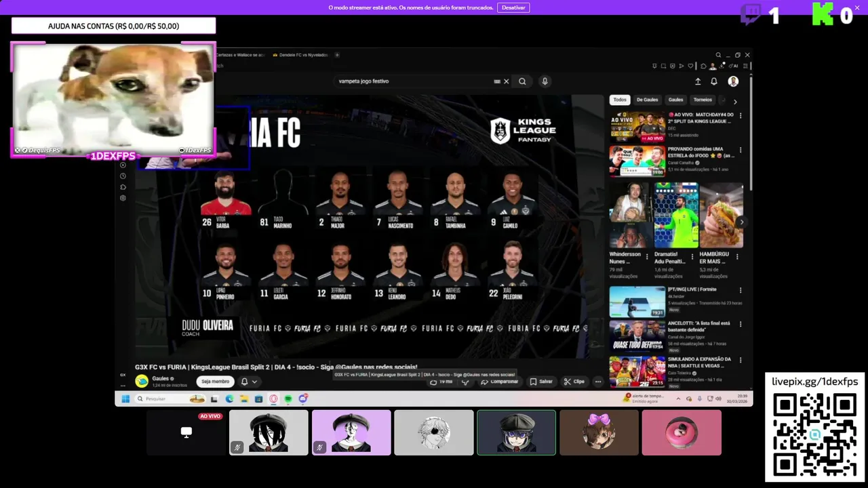The height and width of the screenshot is (488, 868).
Task: Click the green Kick logo in the overlay
Action: pyautogui.click(x=823, y=14)
